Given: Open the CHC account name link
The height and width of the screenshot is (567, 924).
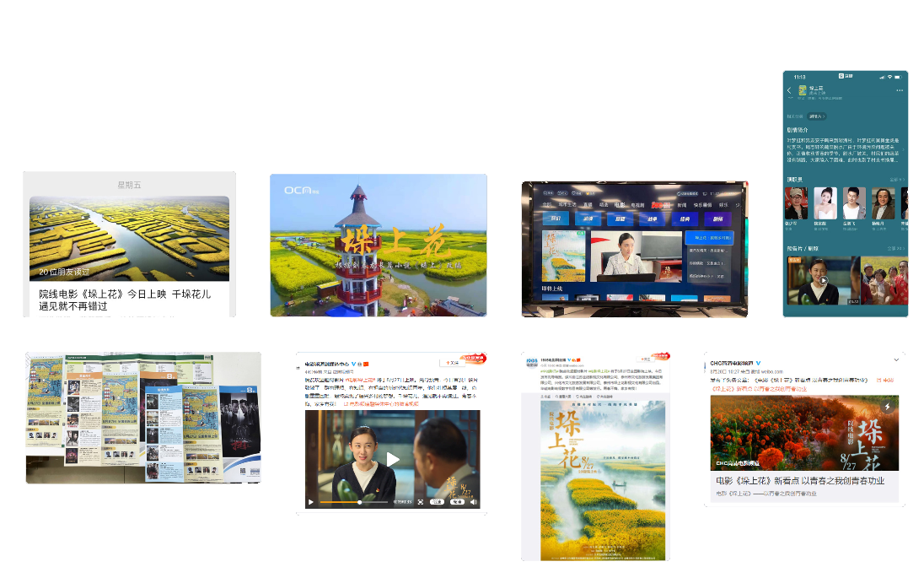Looking at the screenshot, I should [731, 363].
